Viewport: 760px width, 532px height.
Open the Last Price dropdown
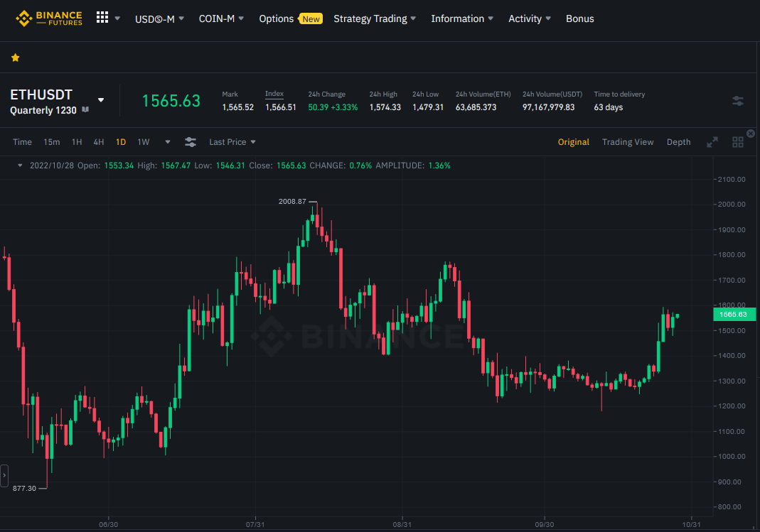pos(232,142)
